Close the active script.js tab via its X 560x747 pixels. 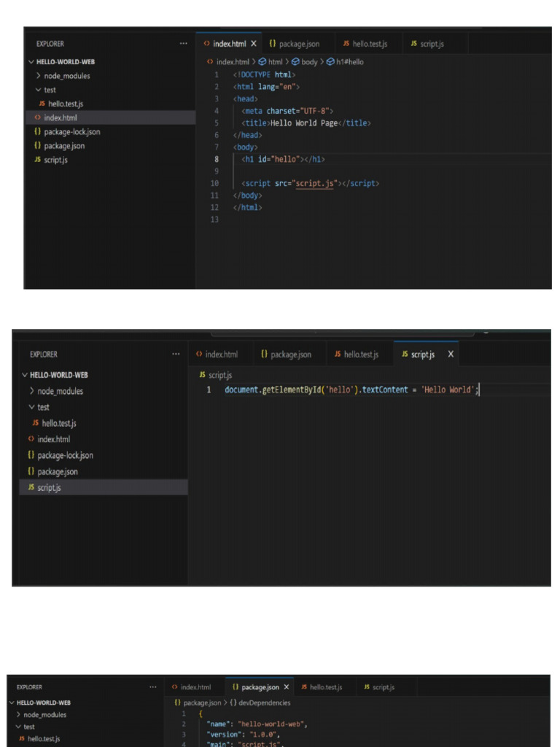pyautogui.click(x=451, y=355)
